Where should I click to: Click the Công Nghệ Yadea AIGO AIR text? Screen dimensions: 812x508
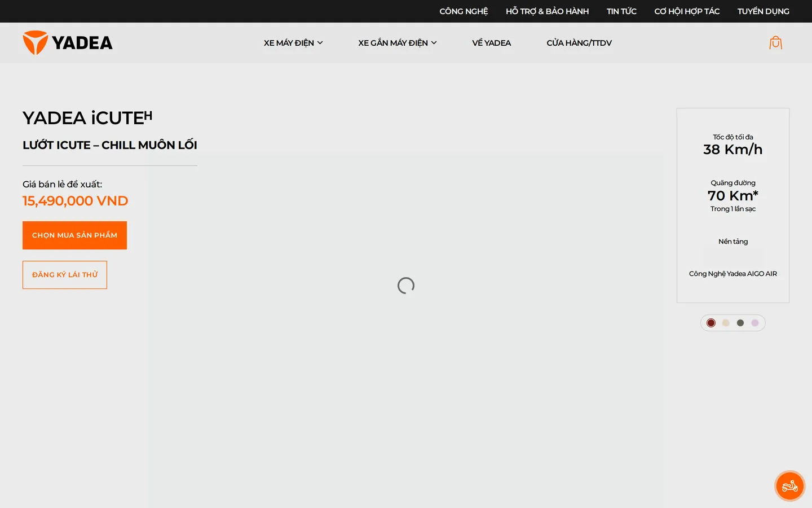pyautogui.click(x=733, y=274)
